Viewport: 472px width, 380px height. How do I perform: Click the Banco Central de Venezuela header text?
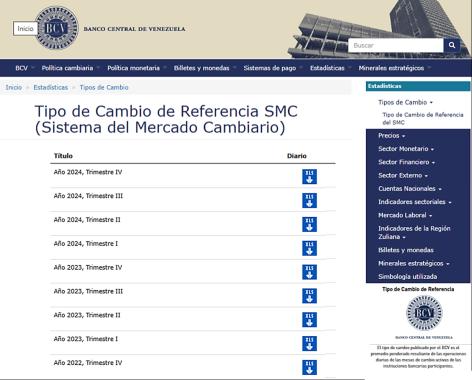click(x=134, y=29)
